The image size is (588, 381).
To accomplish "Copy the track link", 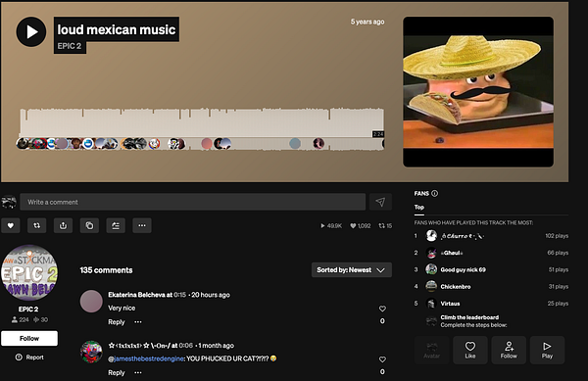I will click(89, 225).
